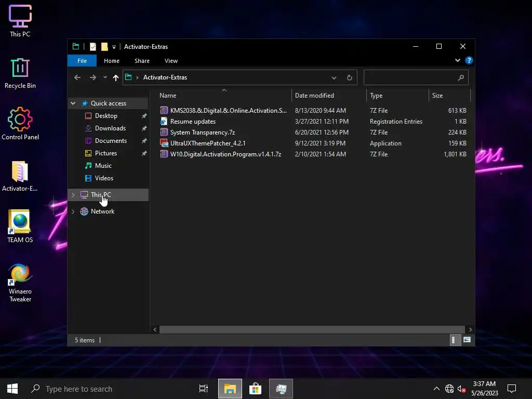The image size is (532, 399).
Task: Open Documents in the navigation pane
Action: [x=111, y=141]
